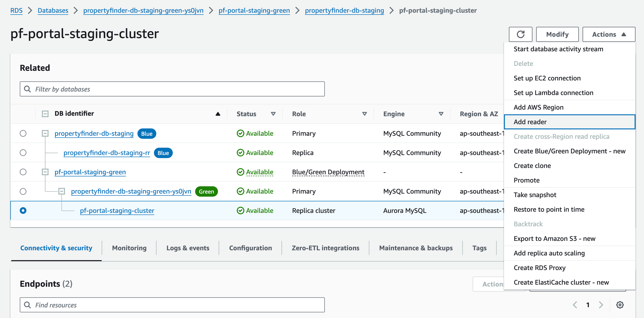This screenshot has width=644, height=318.
Task: Focus the Find resources search field
Action: (x=172, y=305)
